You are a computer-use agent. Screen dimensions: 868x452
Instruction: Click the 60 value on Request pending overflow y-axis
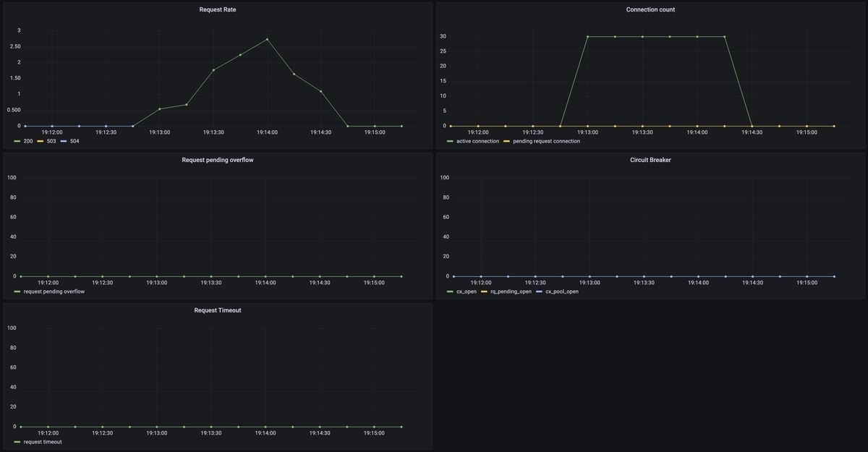point(12,217)
